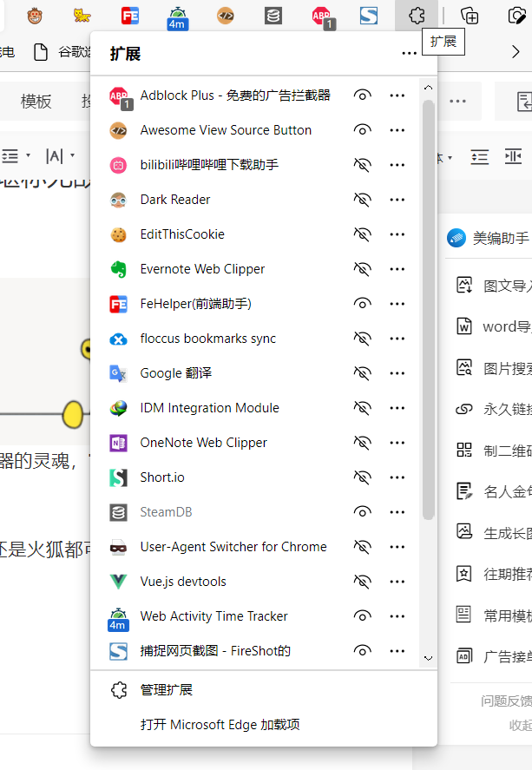
Task: Click FireShot capture toolbar icon
Action: 369,16
